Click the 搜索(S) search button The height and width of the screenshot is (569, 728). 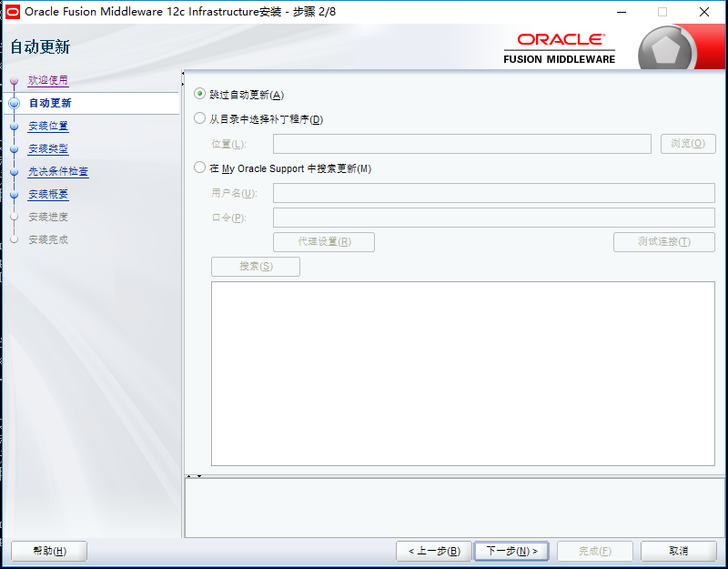coord(256,267)
